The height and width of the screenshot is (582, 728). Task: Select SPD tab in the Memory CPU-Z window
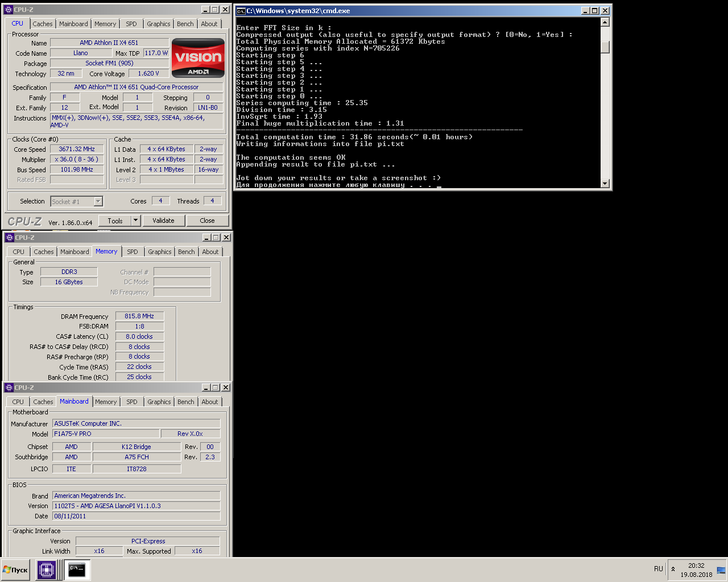tap(133, 252)
